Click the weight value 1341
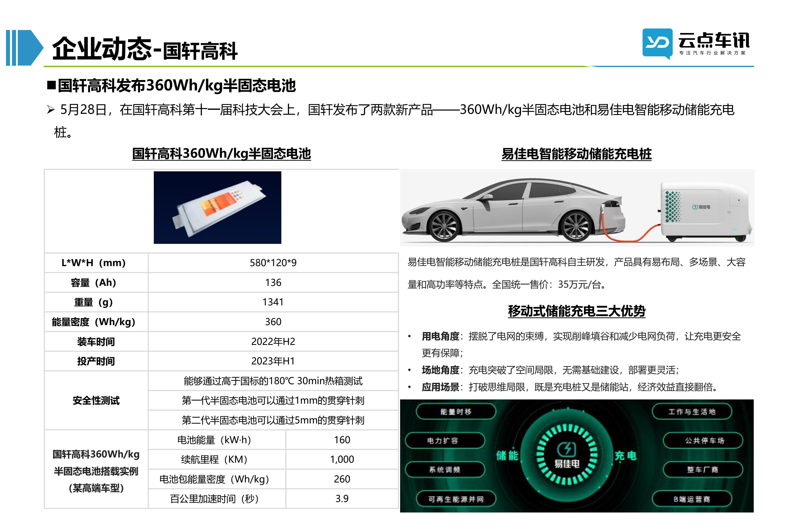Screen dimensions: 798x532 click(273, 302)
